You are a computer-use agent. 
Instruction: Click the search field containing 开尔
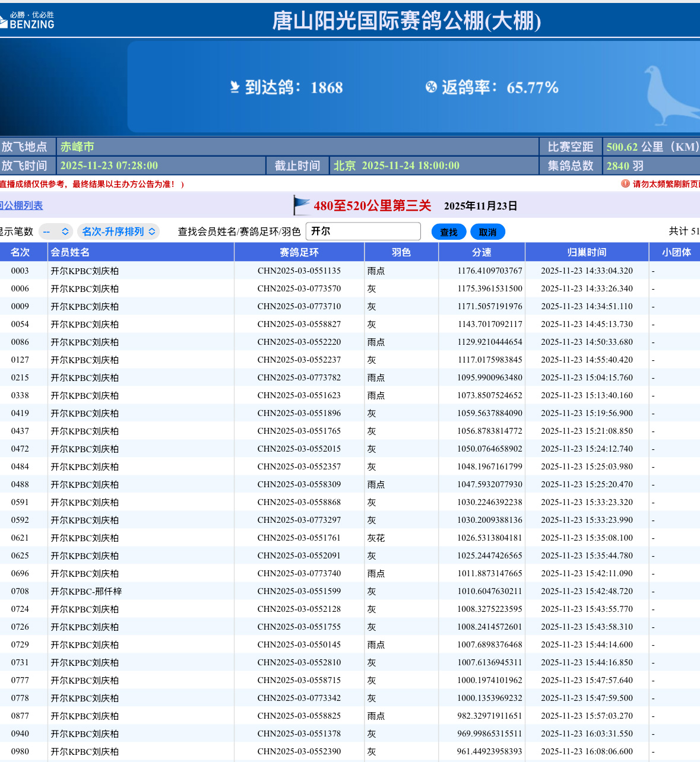tap(363, 231)
